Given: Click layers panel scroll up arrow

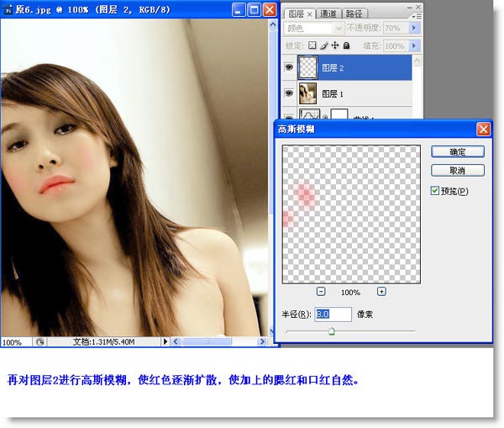Looking at the screenshot, I should click(417, 61).
